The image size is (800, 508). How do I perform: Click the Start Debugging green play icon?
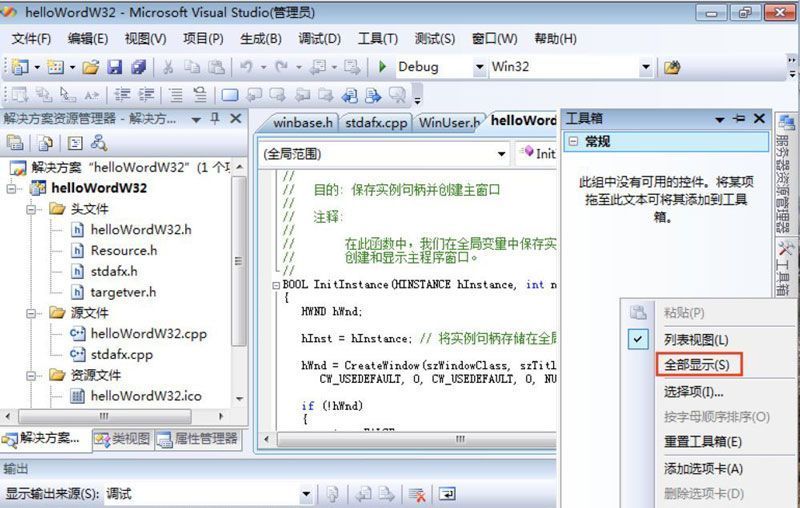click(x=382, y=67)
